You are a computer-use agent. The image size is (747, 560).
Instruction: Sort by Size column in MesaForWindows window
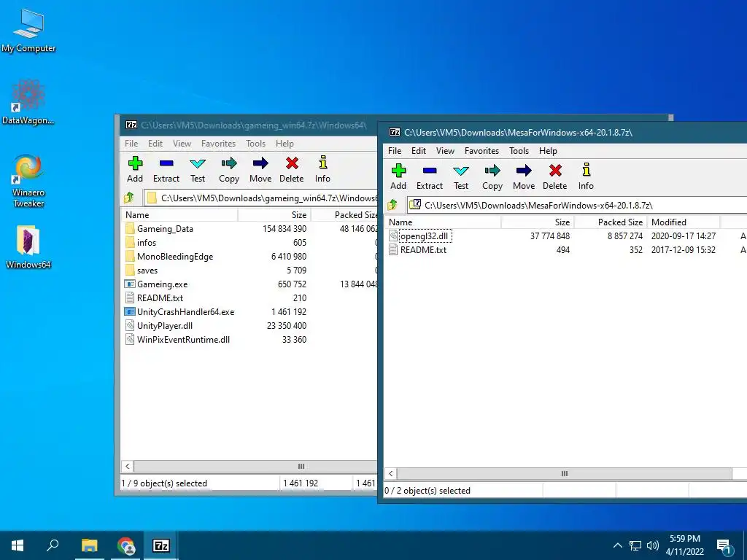tap(538, 222)
